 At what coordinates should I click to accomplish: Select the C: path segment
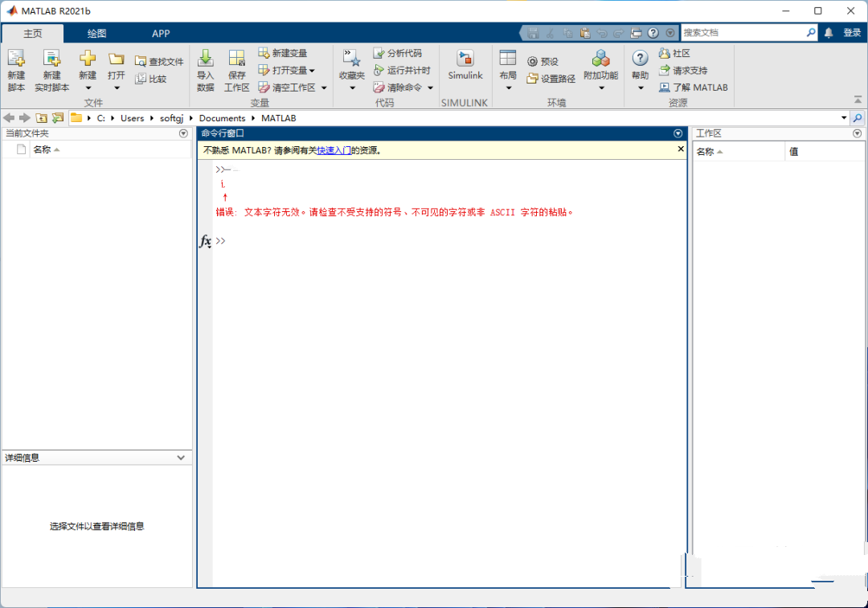(x=100, y=118)
